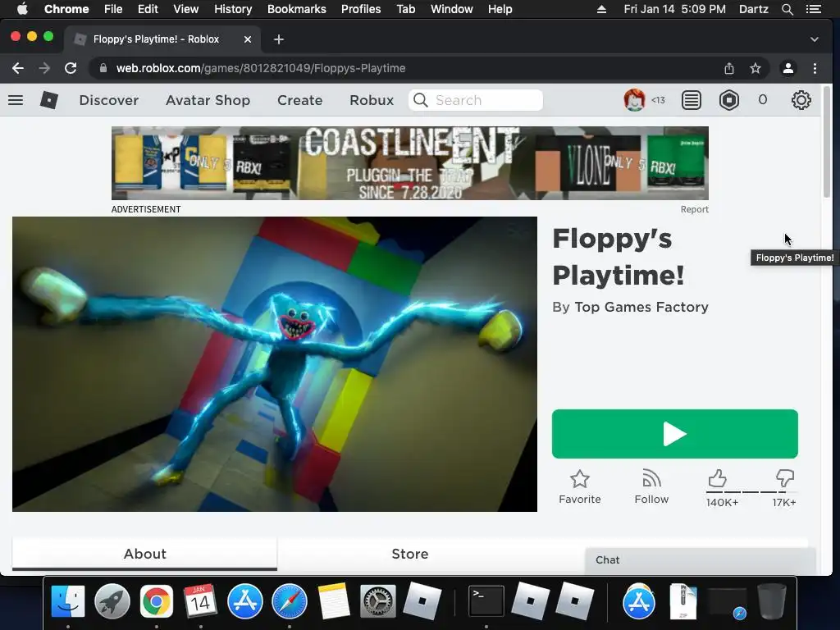Image resolution: width=840 pixels, height=630 pixels.
Task: Open the Bookmarks menu
Action: point(296,9)
